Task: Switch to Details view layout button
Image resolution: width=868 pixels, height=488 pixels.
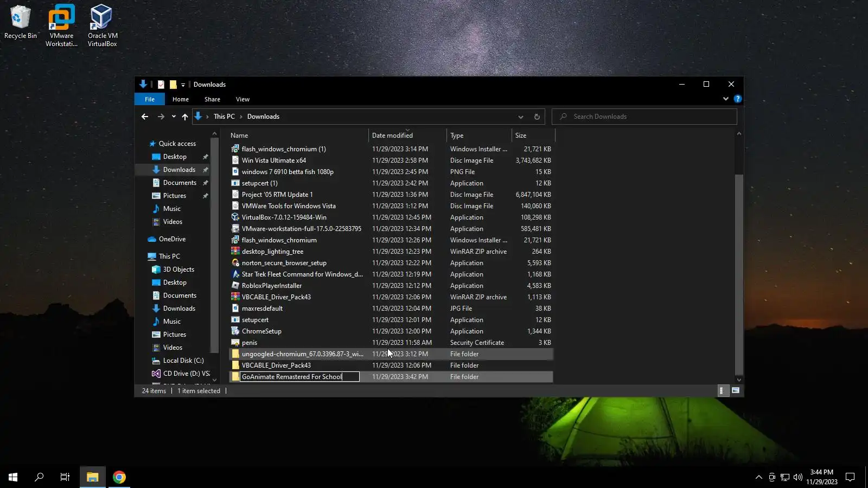Action: point(723,390)
